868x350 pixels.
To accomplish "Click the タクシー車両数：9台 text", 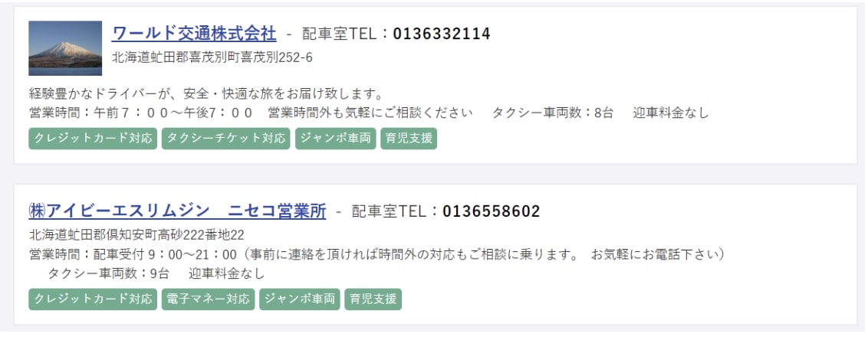I will 108,273.
